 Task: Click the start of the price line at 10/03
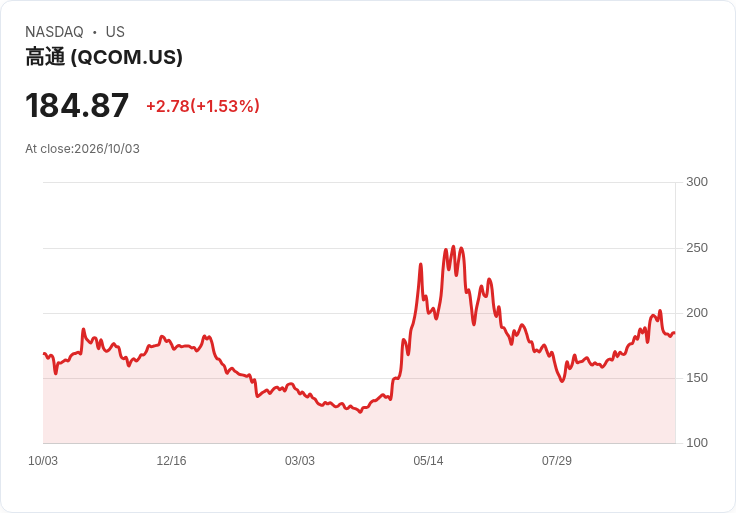point(44,353)
